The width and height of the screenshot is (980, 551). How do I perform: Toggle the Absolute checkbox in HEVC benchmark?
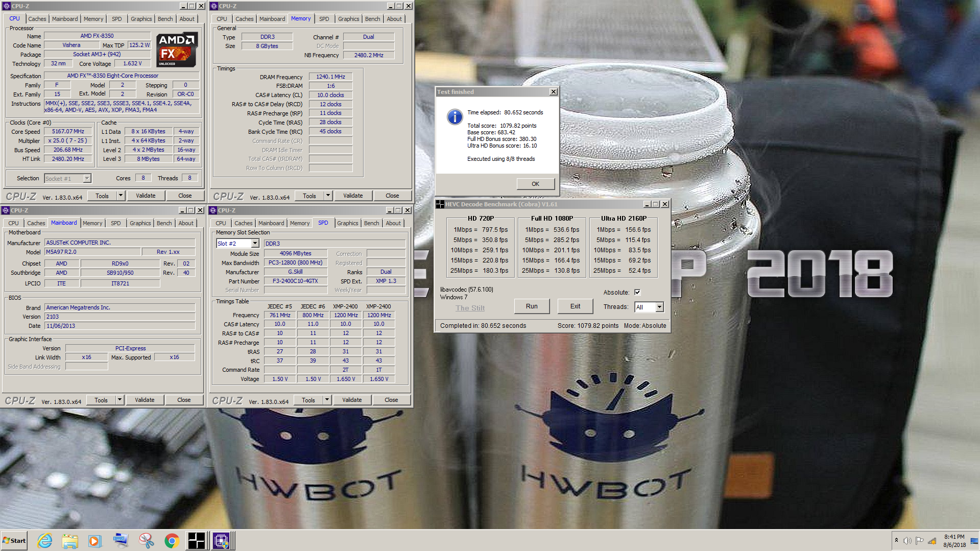637,293
